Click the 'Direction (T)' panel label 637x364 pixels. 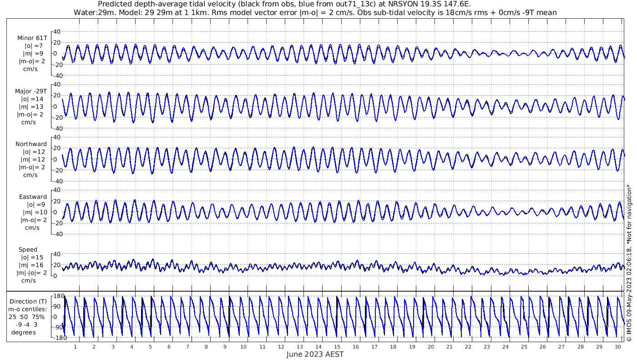[x=28, y=301]
